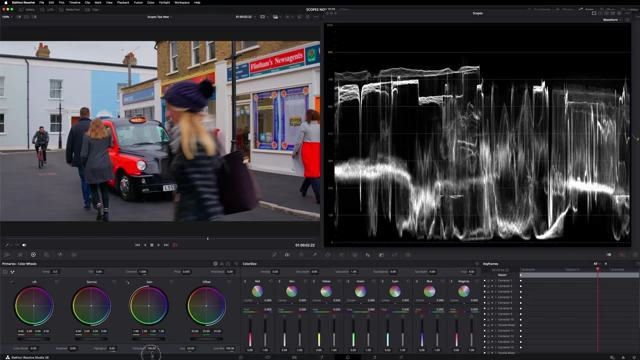Viewport: 640px width, 360px height.
Task: Reset the Offset color wheel
Action: tap(229, 282)
